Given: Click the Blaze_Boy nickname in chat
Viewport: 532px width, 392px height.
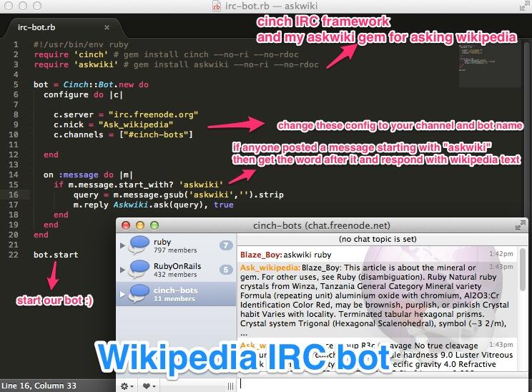Looking at the screenshot, I should [261, 255].
